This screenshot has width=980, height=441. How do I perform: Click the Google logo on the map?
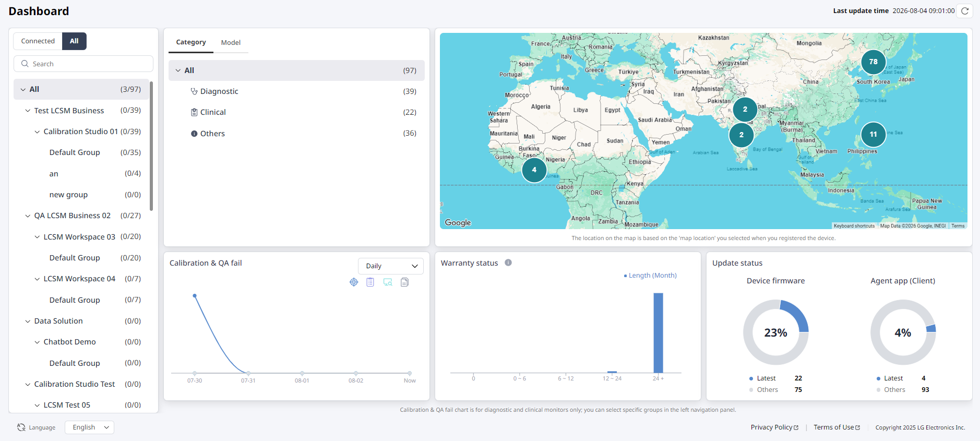pos(458,223)
